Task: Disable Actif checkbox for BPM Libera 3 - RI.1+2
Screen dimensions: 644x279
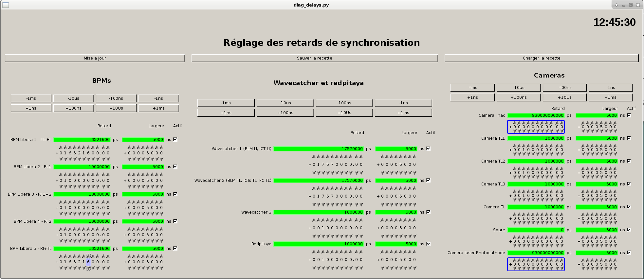Action: coord(175,194)
